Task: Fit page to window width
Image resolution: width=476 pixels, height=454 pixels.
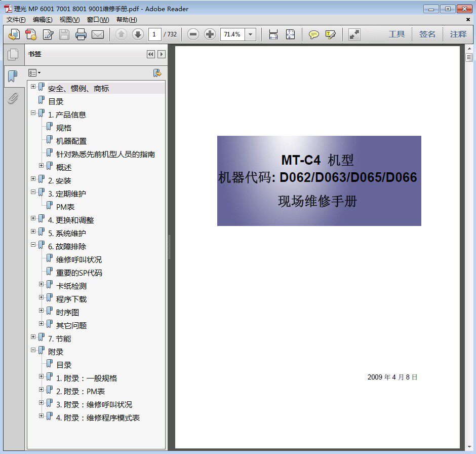Action: point(274,34)
